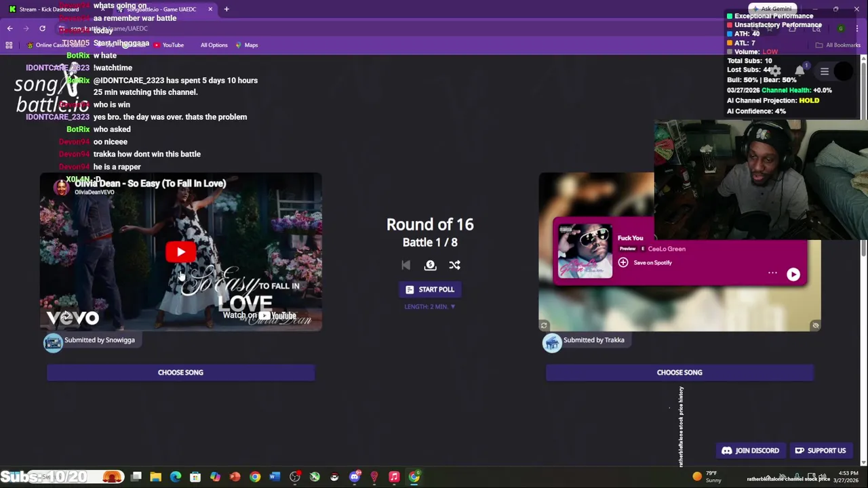Click Snowigga's submitter avatar
Screen dimensions: 868x488
tap(53, 343)
